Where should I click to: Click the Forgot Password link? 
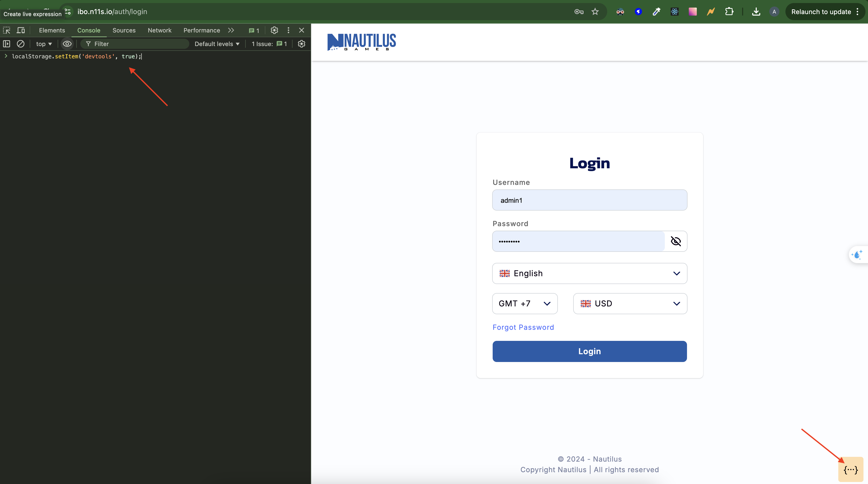523,327
